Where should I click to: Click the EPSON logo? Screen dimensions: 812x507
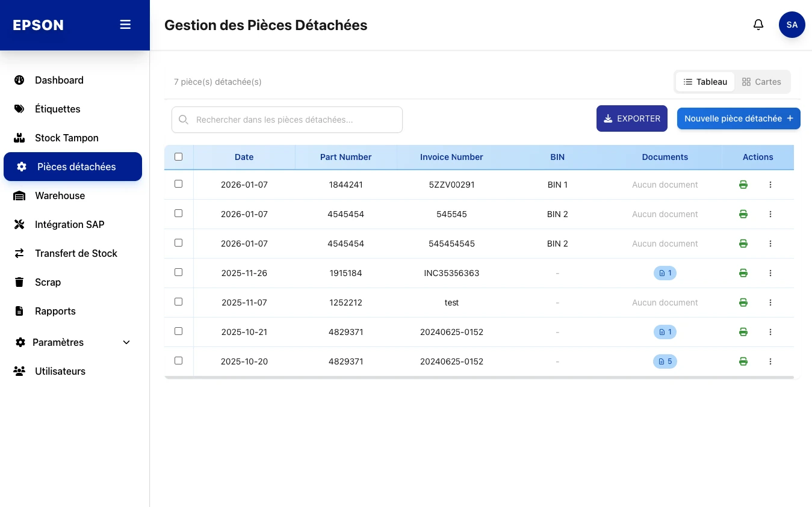tap(38, 25)
